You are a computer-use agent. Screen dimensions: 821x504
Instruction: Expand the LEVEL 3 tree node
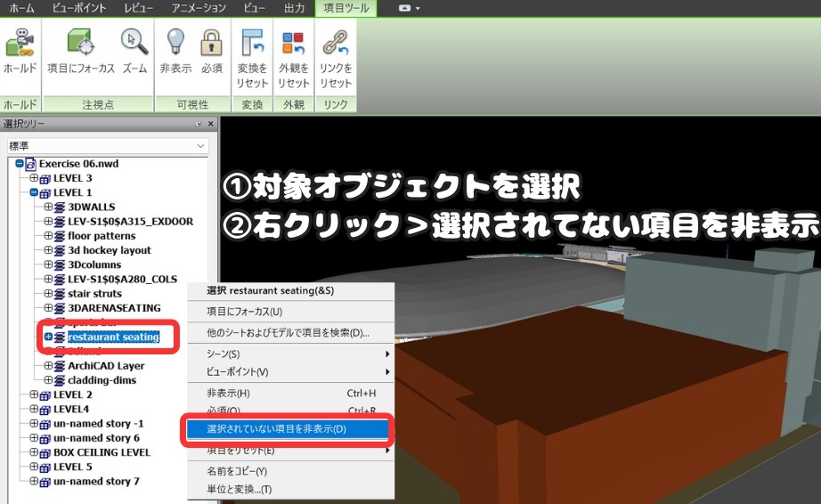click(34, 178)
